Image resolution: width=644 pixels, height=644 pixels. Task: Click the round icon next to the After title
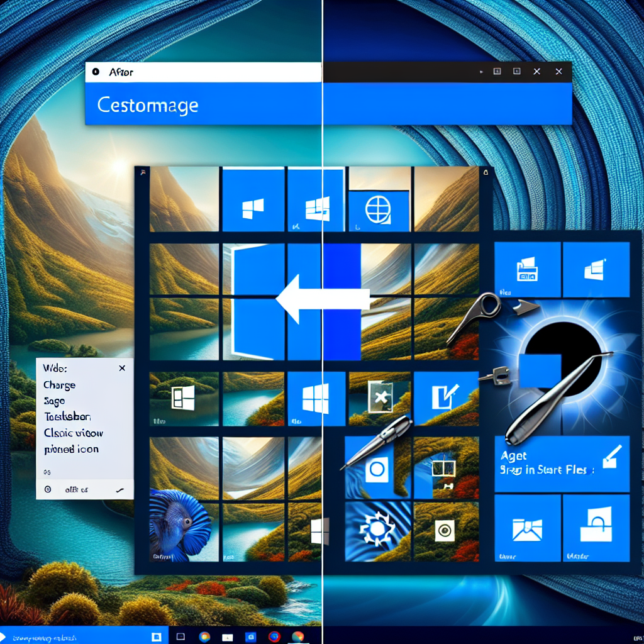point(96,72)
